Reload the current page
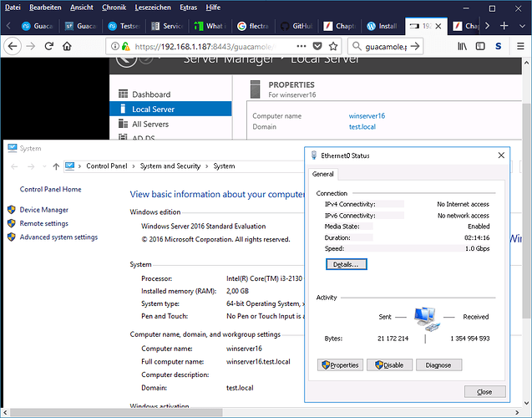Screen dimensions: 532x418 pyautogui.click(x=49, y=46)
